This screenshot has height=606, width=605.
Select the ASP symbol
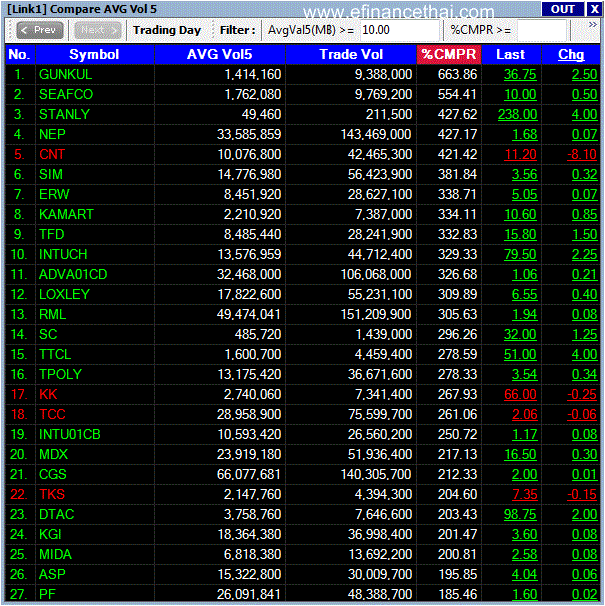tap(52, 574)
